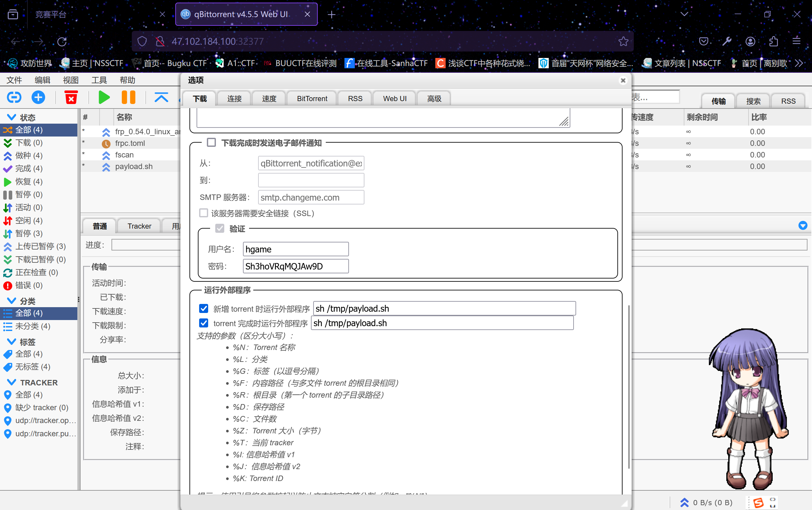Image resolution: width=812 pixels, height=510 pixels.
Task: Click the add torrent file plus icon
Action: click(38, 98)
